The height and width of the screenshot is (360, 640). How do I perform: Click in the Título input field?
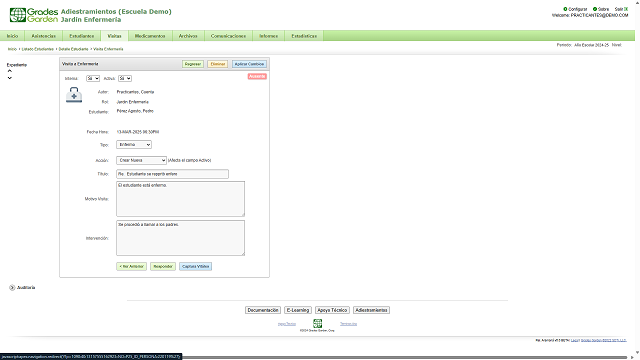pyautogui.click(x=172, y=174)
